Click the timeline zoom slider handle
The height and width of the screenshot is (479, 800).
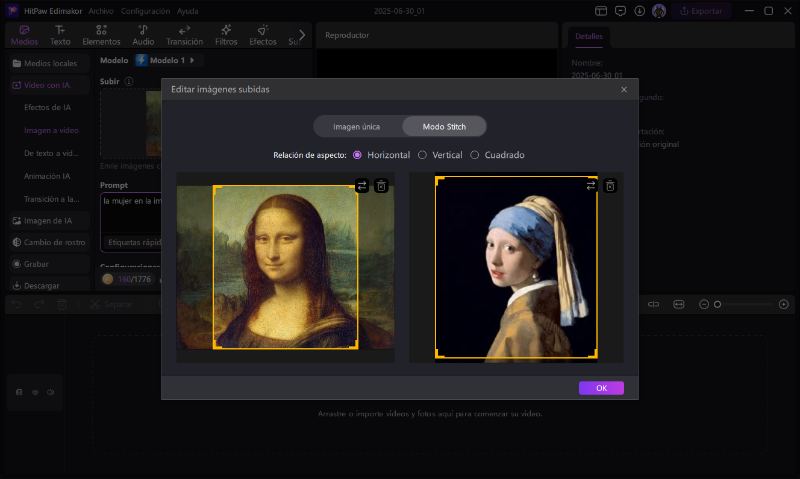(717, 305)
